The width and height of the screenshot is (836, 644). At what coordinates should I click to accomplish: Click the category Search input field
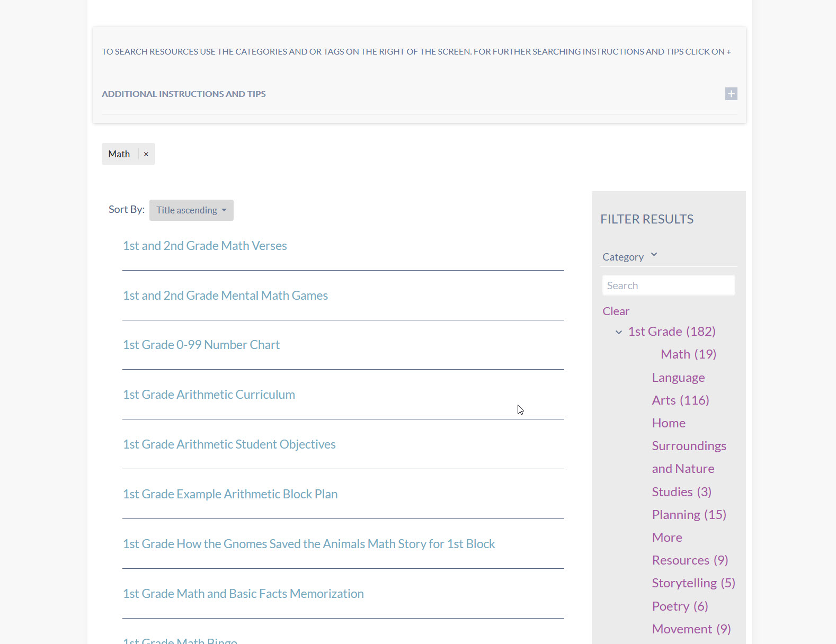coord(669,285)
